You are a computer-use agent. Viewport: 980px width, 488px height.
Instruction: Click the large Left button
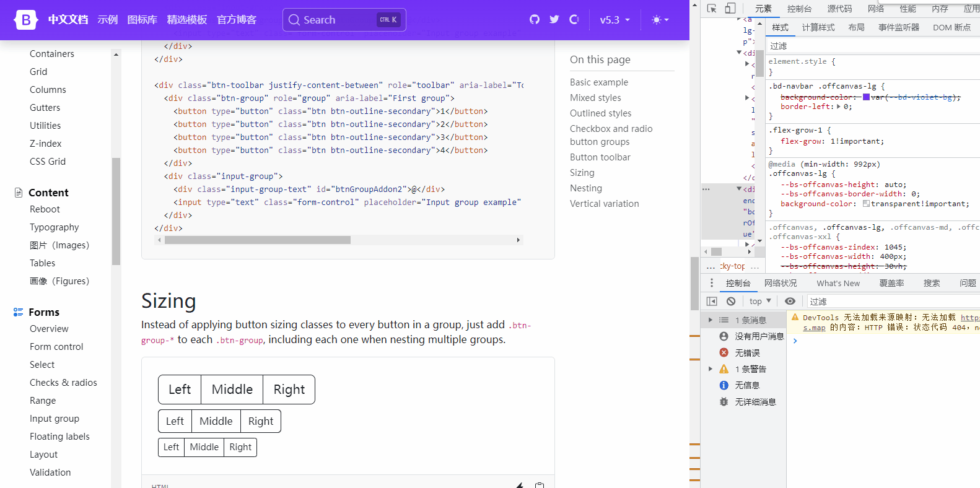point(180,390)
